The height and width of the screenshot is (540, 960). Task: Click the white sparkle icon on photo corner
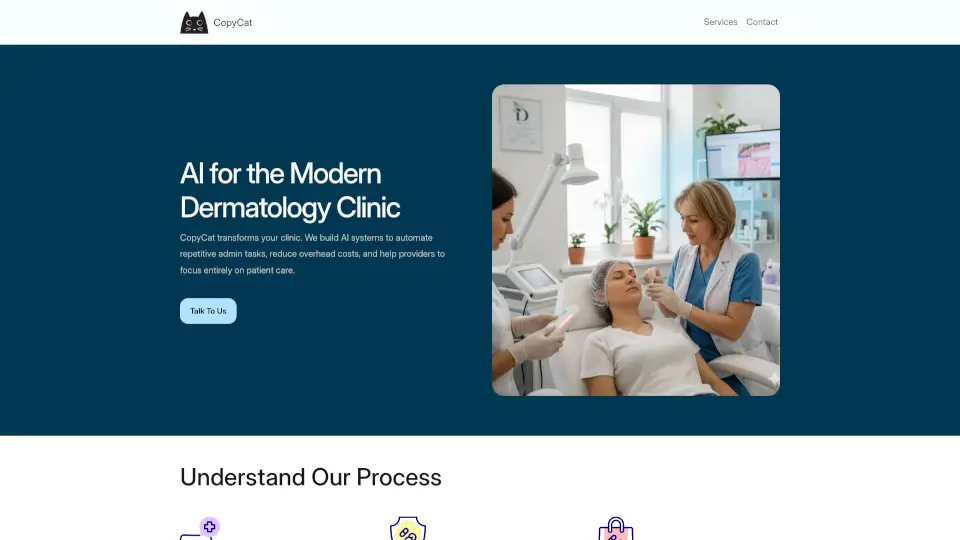click(x=773, y=378)
